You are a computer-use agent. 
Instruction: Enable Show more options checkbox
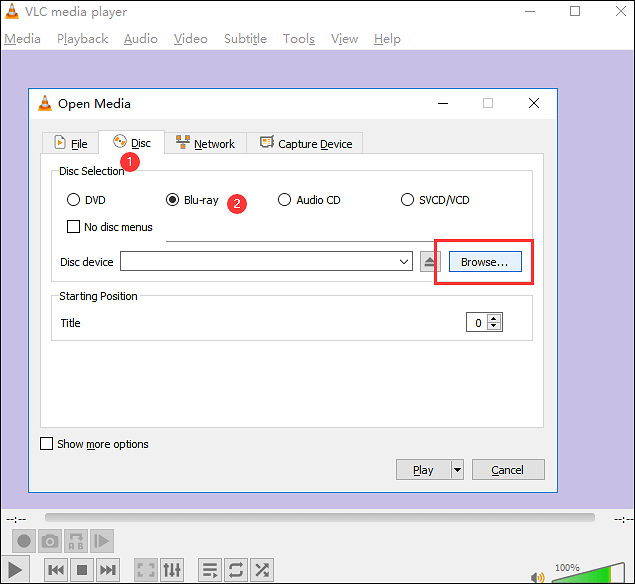(46, 444)
